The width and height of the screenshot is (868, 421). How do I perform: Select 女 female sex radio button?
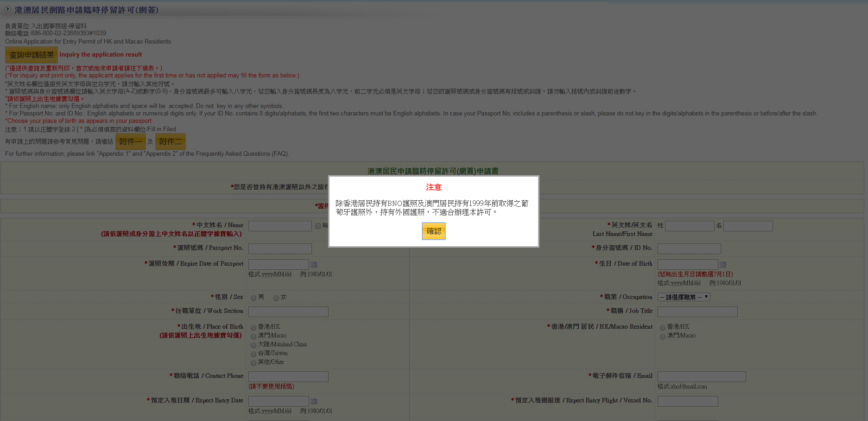(x=276, y=298)
